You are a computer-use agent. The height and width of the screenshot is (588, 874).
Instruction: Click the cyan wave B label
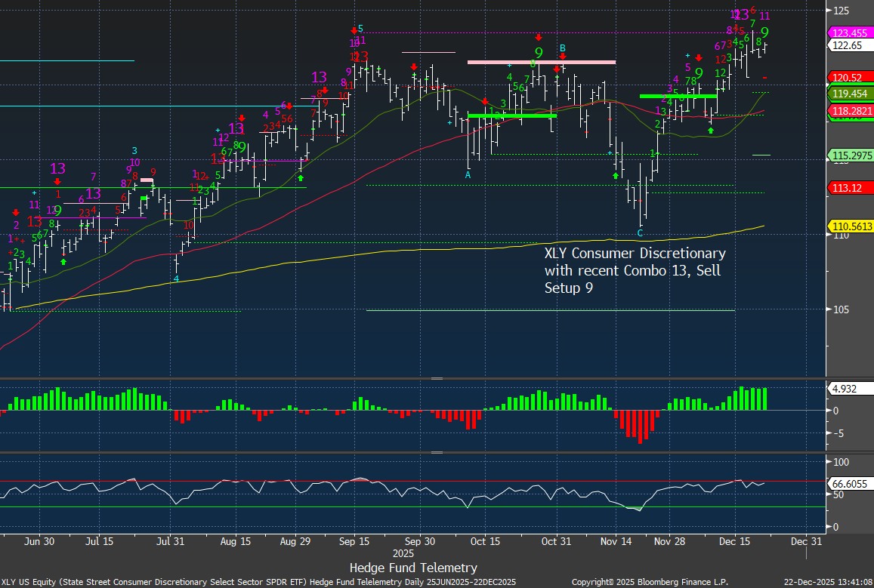pyautogui.click(x=562, y=49)
